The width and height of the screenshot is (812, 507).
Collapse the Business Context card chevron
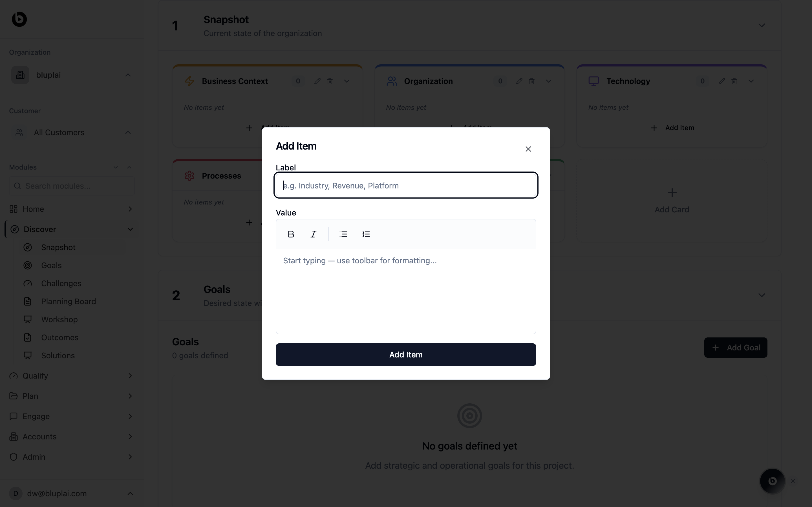pyautogui.click(x=347, y=81)
